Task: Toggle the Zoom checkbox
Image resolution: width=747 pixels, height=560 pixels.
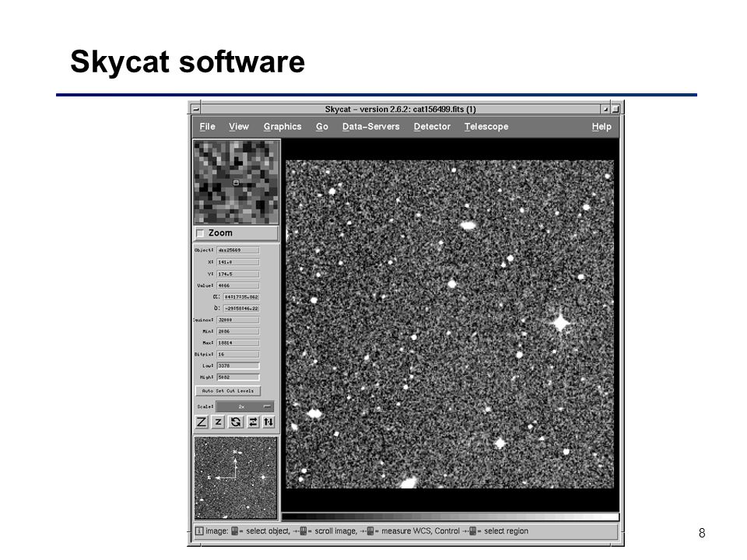Action: tap(201, 233)
